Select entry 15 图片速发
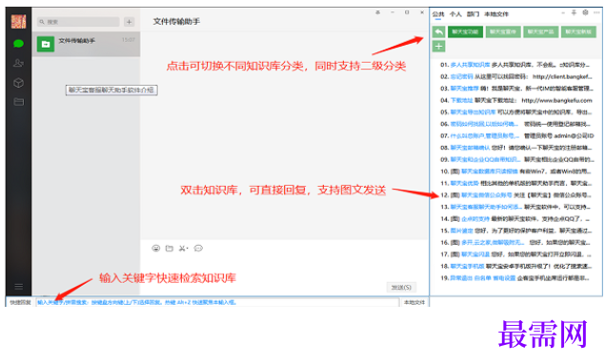The image size is (605, 364). [x=516, y=231]
